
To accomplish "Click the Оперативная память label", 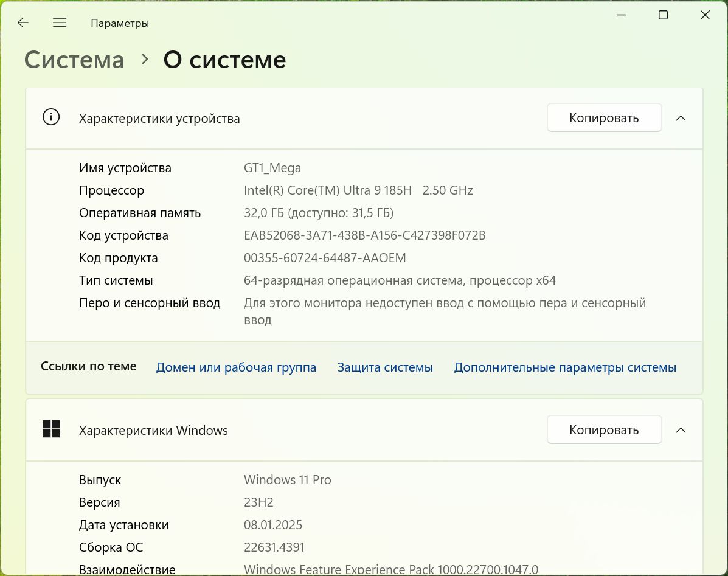I will pos(140,213).
